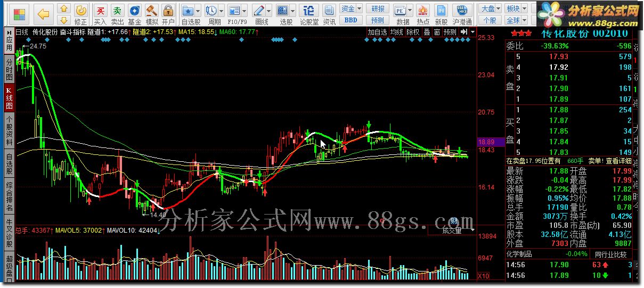This screenshot has width=644, height=288.
Task: Open the 自选股 watchlist folder icon
Action: [188, 11]
